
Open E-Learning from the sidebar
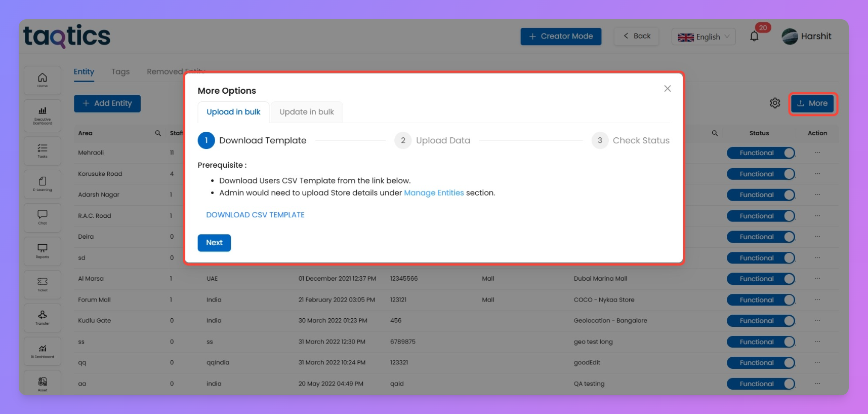pyautogui.click(x=43, y=184)
